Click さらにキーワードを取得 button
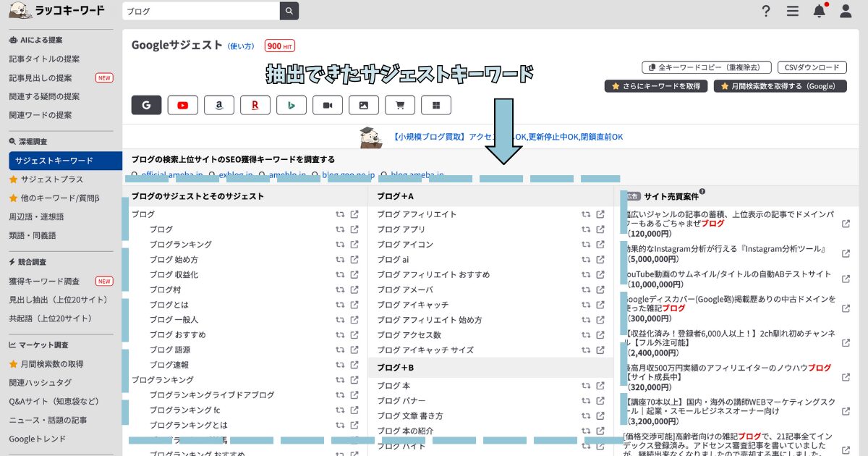Image resolution: width=868 pixels, height=456 pixels. 655,85
